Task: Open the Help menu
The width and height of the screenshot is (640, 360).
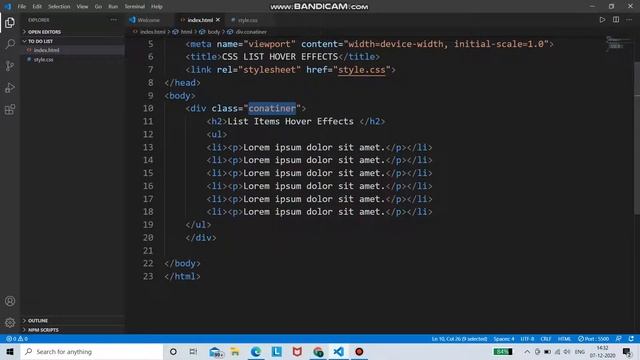Action: (x=157, y=6)
